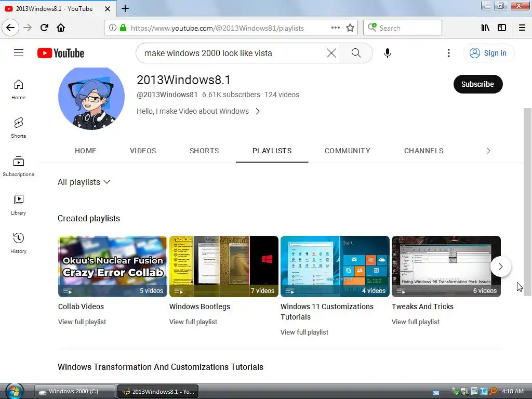
Task: Select the PLAYLISTS channel tab
Action: [272, 151]
